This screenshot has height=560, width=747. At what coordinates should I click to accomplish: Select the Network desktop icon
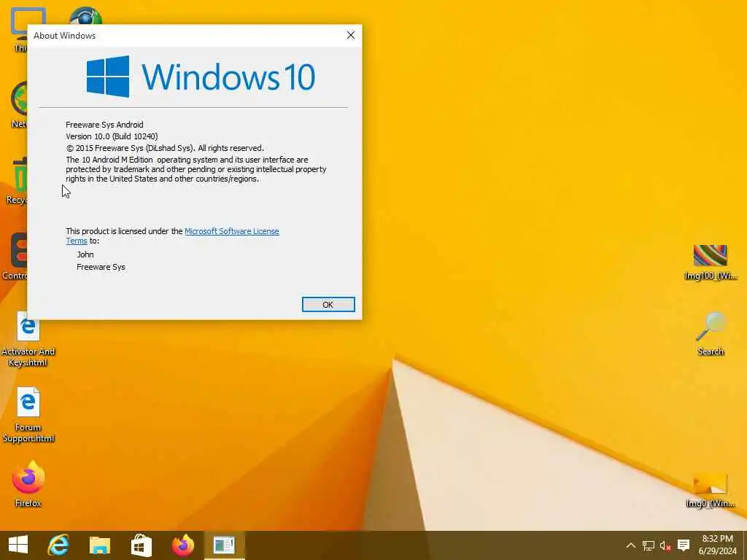[x=18, y=105]
